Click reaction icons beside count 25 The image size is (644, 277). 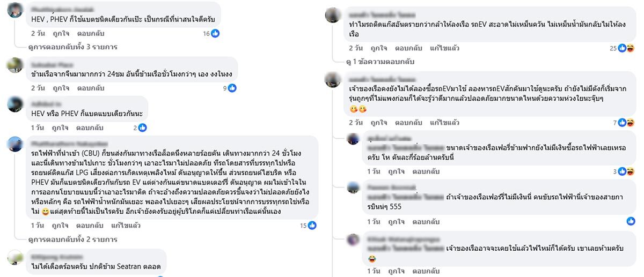(626, 48)
